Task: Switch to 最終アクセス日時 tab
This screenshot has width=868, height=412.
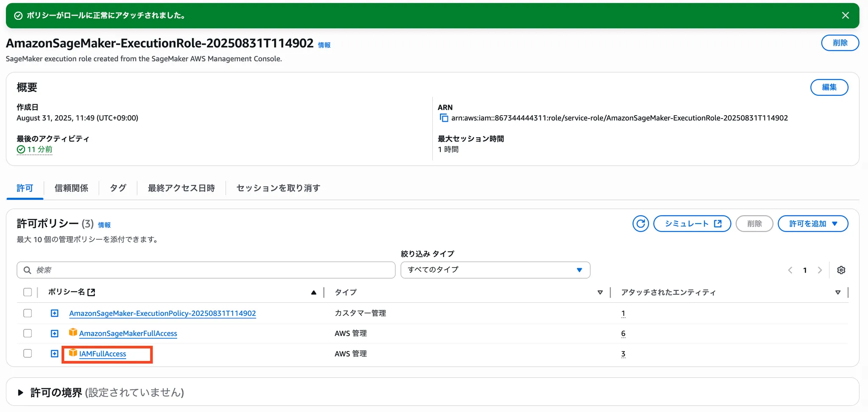Action: point(181,188)
